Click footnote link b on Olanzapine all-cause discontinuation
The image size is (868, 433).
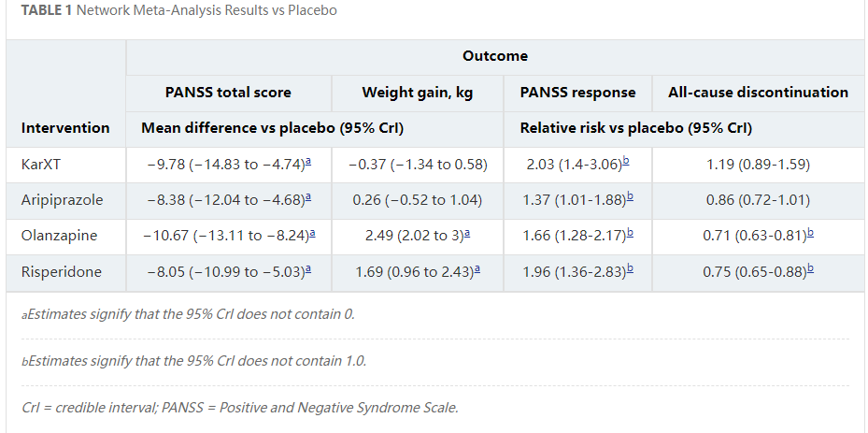809,235
